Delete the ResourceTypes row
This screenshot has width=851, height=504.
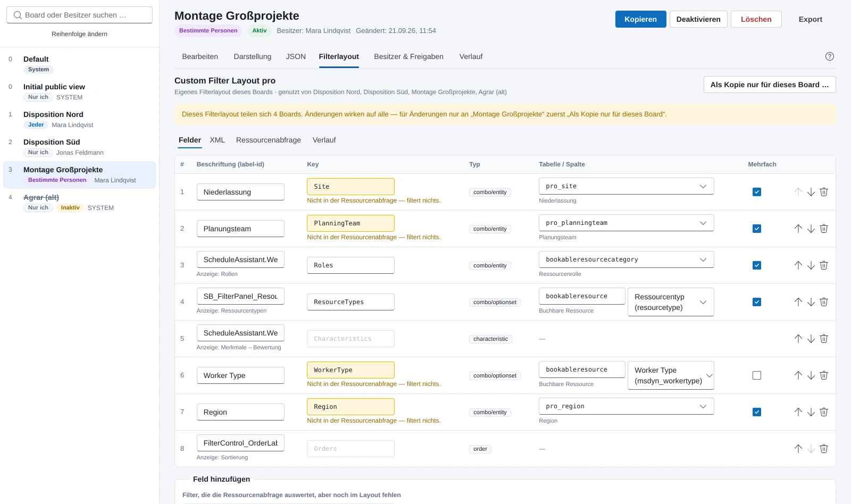823,302
